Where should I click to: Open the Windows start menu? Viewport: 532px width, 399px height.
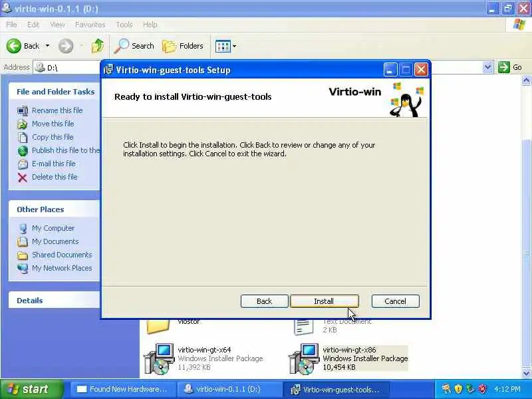click(31, 389)
